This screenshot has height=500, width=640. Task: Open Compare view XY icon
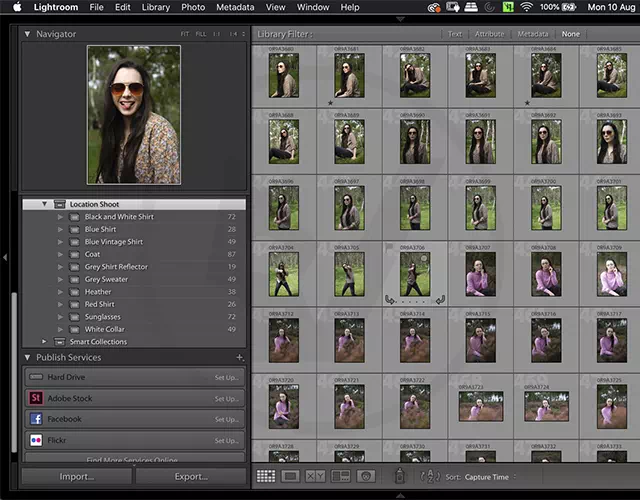[x=316, y=476]
